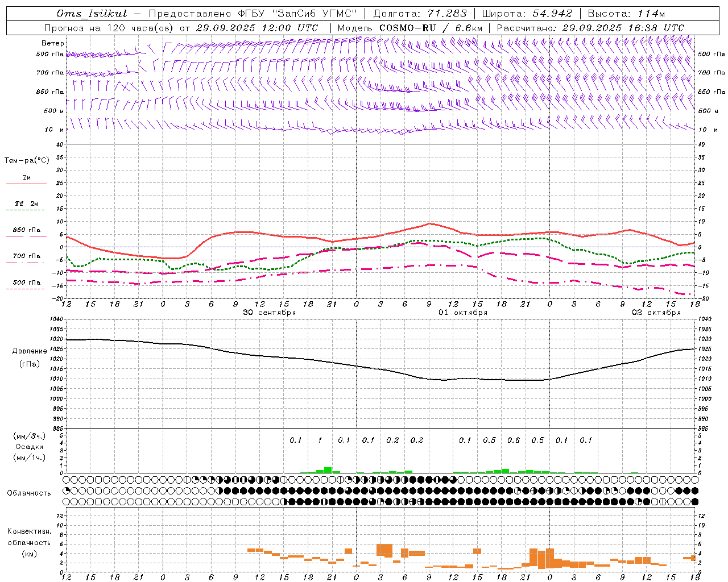Click the '(мм/3ч.)' precipitation unit label

tap(29, 436)
